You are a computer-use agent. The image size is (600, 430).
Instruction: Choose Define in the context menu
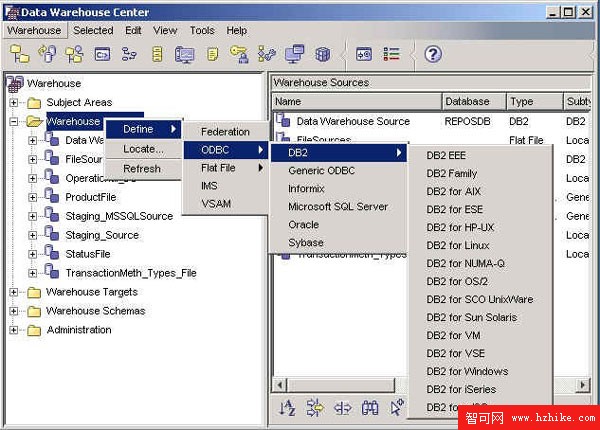click(143, 129)
